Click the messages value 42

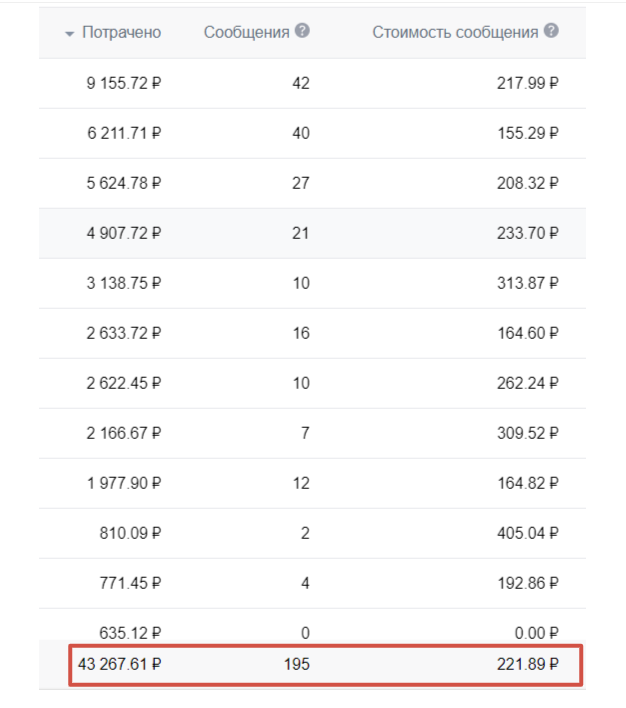coord(300,83)
